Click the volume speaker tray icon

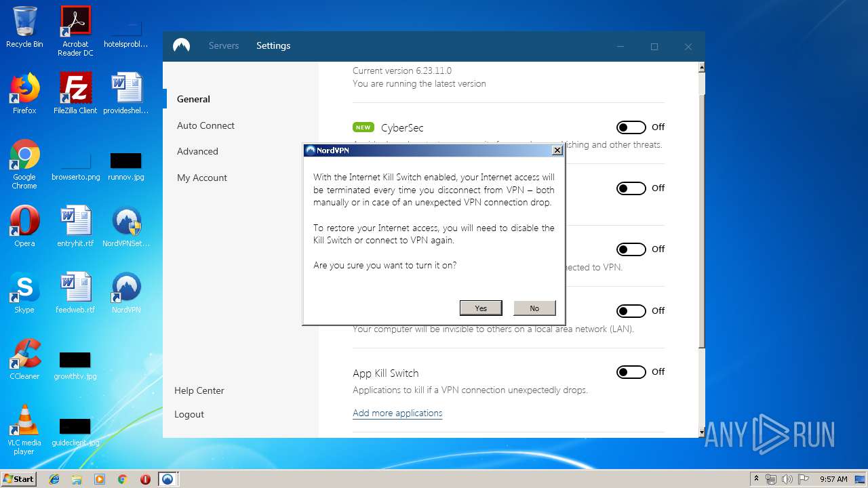787,479
